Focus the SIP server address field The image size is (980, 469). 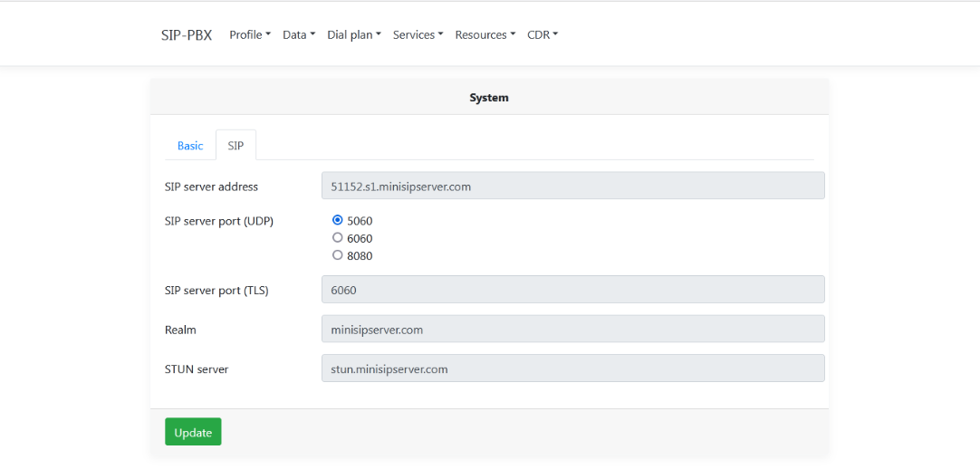[x=573, y=186]
